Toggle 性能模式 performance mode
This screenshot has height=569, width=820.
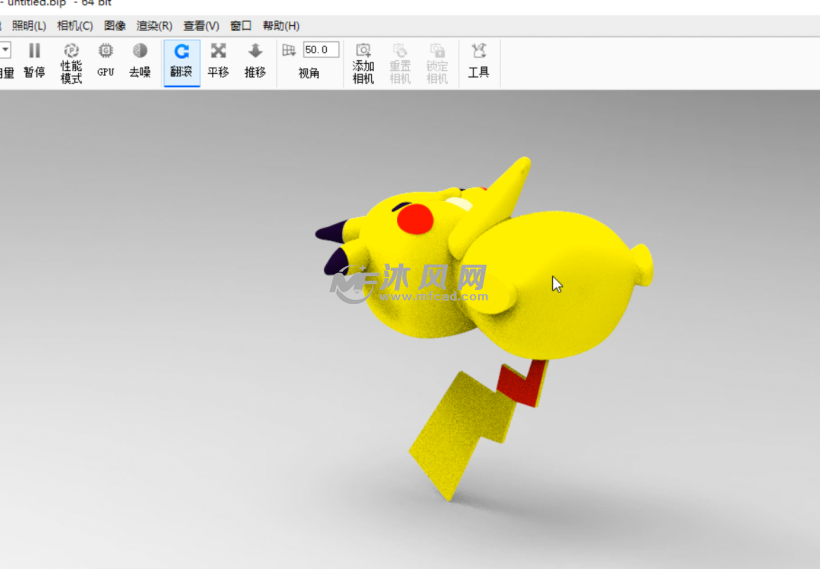coord(71,63)
